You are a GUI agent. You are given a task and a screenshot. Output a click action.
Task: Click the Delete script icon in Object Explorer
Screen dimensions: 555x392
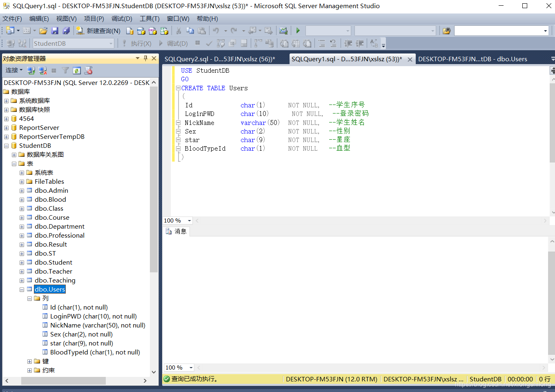click(88, 70)
